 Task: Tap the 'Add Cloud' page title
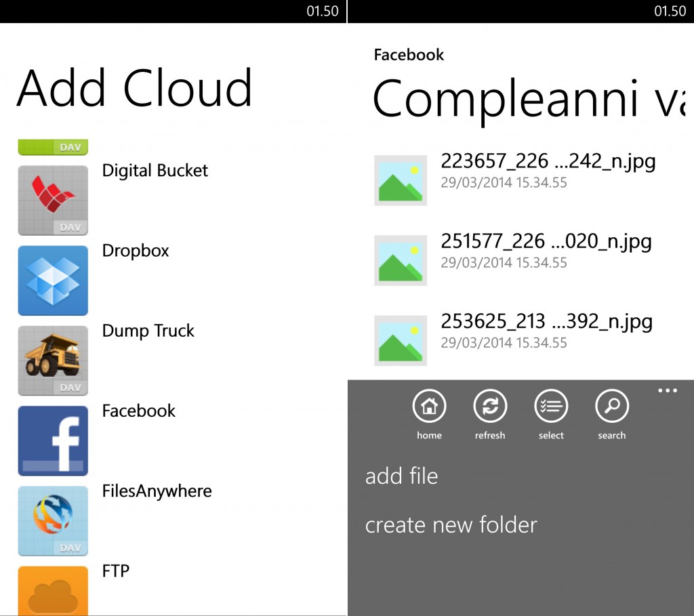pos(135,88)
